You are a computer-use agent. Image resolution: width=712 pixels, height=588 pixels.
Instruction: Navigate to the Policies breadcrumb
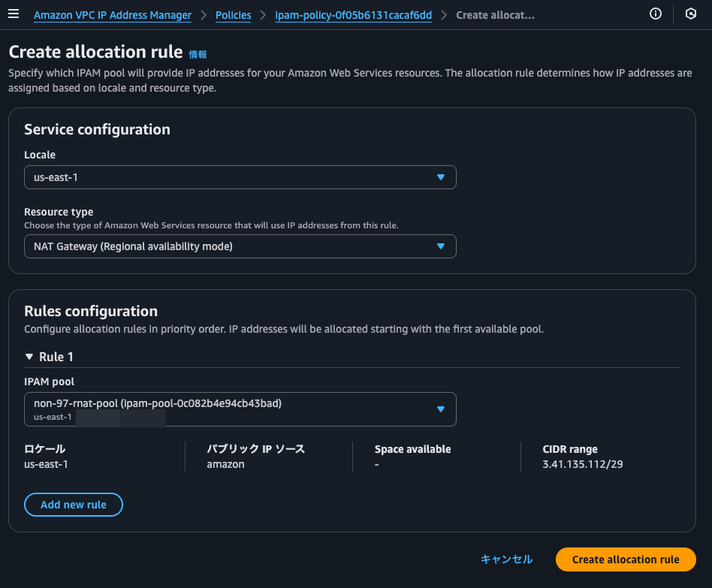click(233, 15)
